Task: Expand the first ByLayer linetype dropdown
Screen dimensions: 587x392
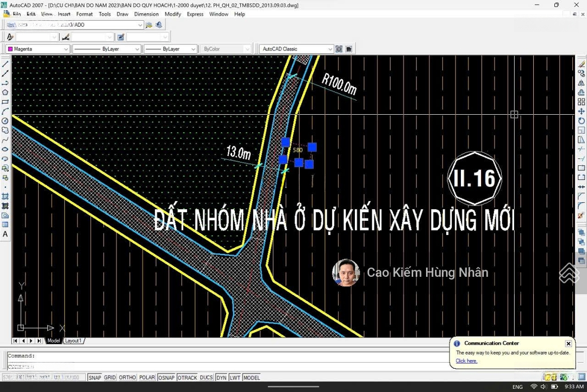Action: point(137,49)
